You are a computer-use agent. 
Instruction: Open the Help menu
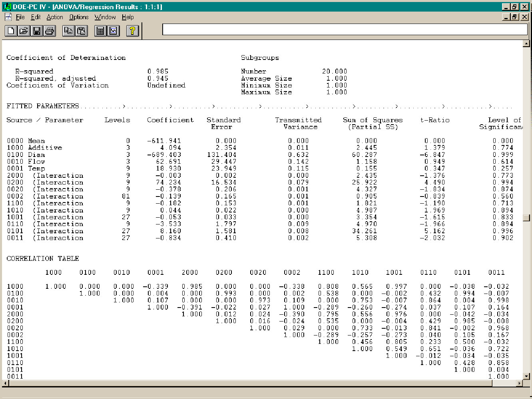pos(128,17)
